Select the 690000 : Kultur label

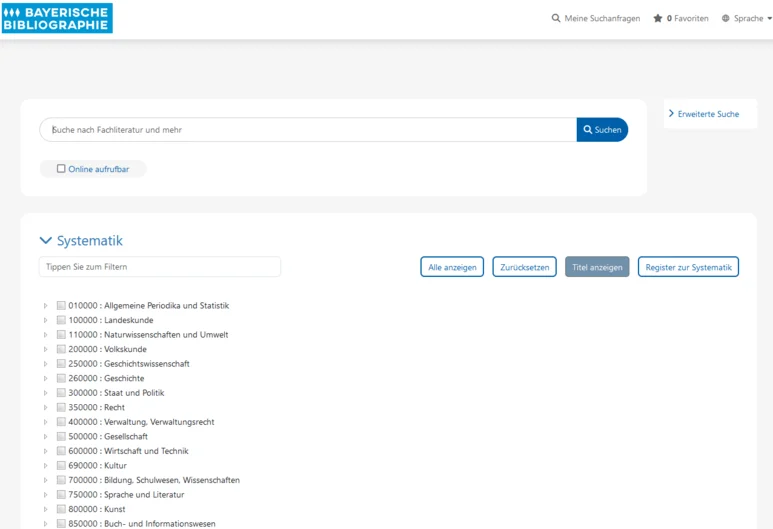pyautogui.click(x=98, y=465)
